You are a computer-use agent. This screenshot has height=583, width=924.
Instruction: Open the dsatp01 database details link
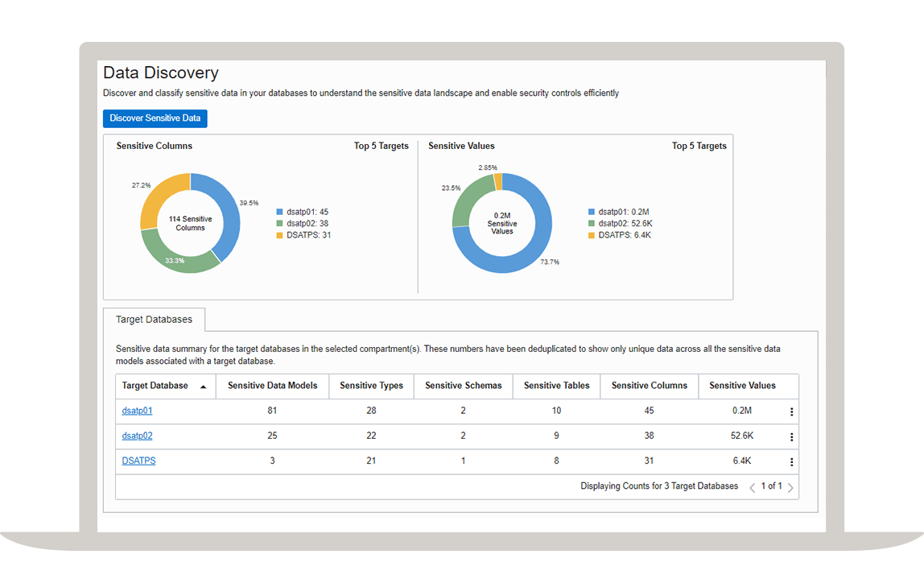pos(137,411)
